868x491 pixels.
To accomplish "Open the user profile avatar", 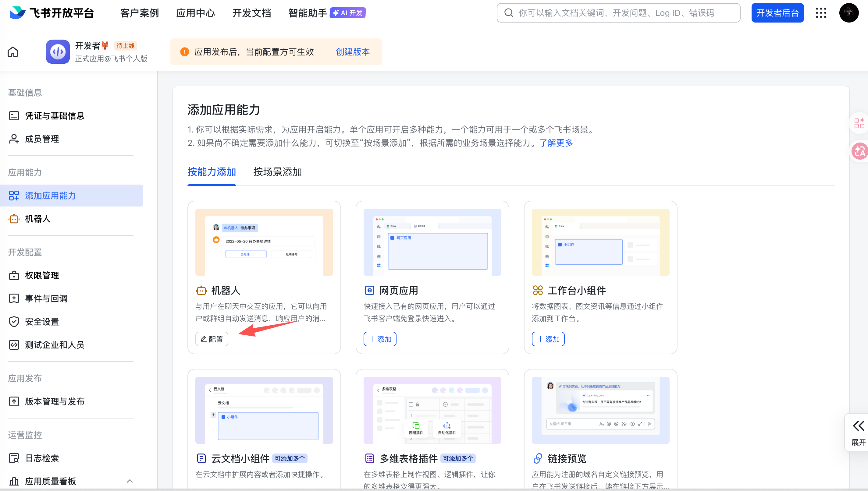I will coord(849,13).
